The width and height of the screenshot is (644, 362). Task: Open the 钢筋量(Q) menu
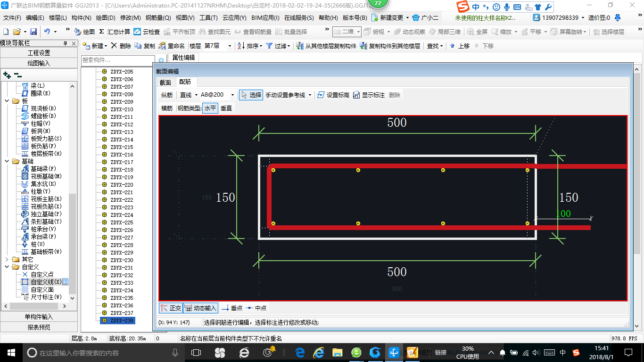(x=158, y=17)
